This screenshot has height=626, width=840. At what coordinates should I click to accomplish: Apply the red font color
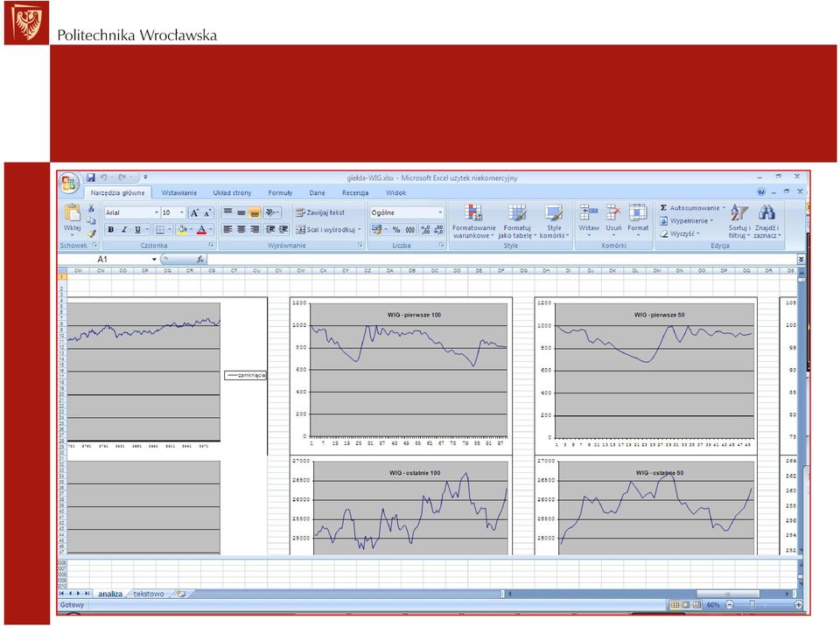tap(201, 230)
